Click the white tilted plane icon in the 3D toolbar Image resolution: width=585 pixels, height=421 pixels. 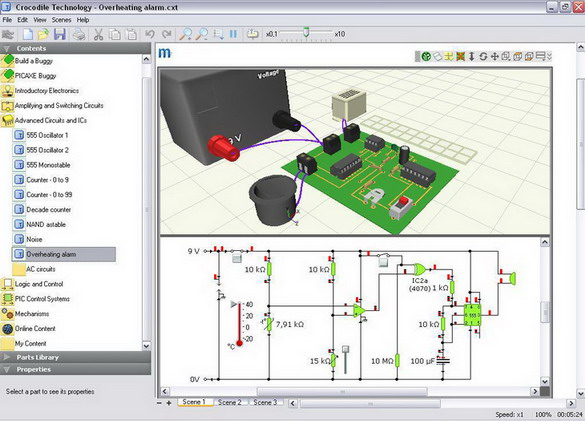click(x=438, y=56)
